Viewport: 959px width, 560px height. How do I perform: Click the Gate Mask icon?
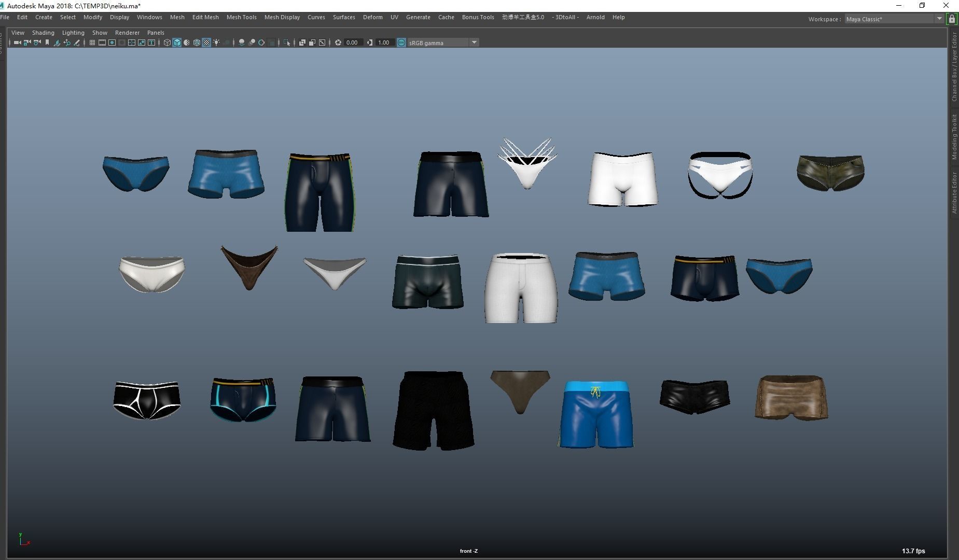121,43
